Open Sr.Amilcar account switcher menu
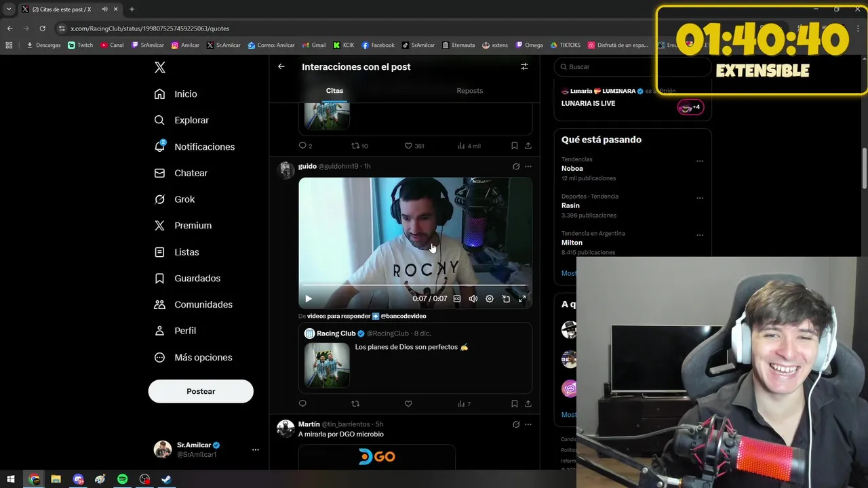Screen dimensions: 868x488 [x=205, y=449]
